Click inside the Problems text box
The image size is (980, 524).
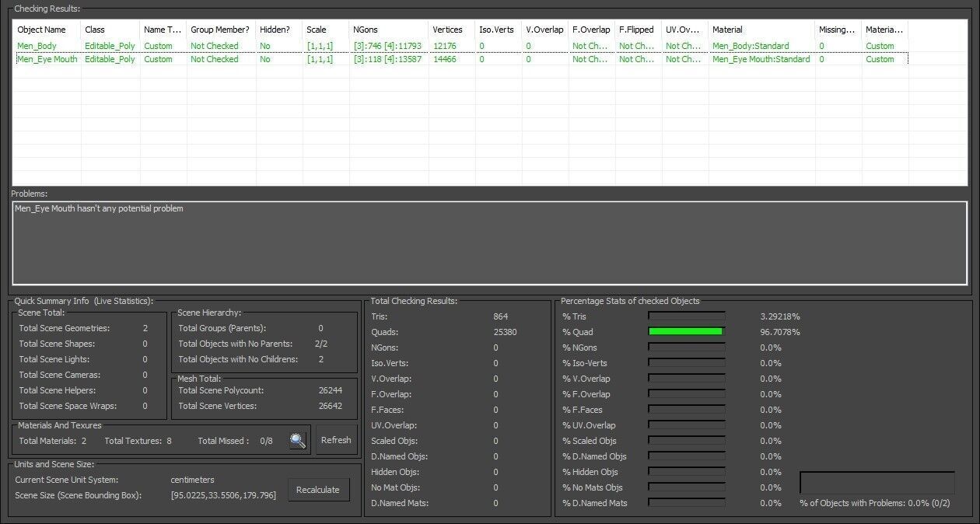(x=490, y=243)
